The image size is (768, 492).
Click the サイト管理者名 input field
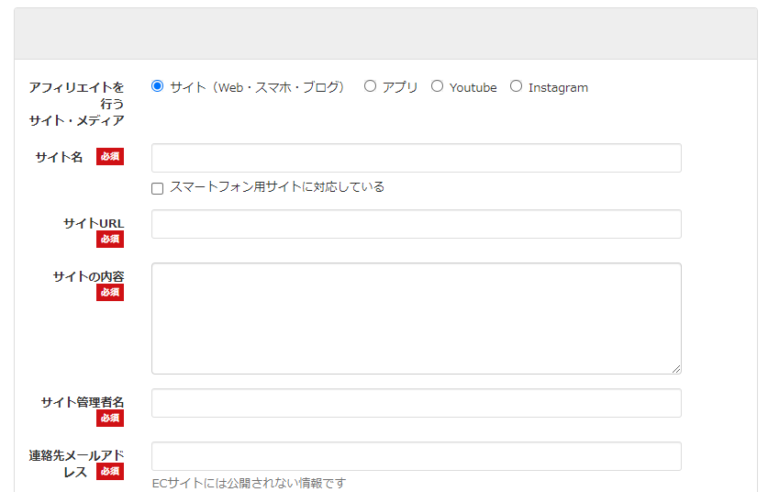(416, 403)
